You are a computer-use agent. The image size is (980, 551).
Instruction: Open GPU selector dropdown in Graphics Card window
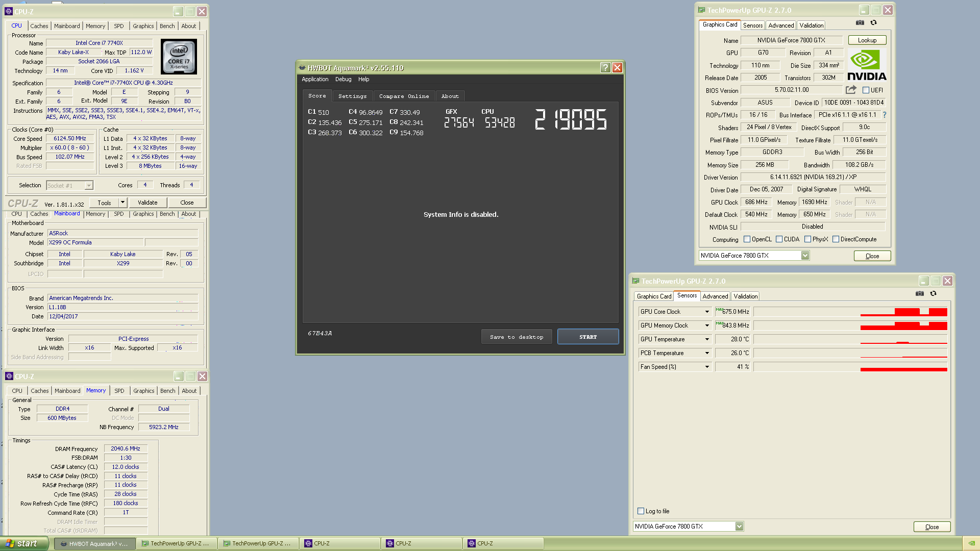[805, 256]
